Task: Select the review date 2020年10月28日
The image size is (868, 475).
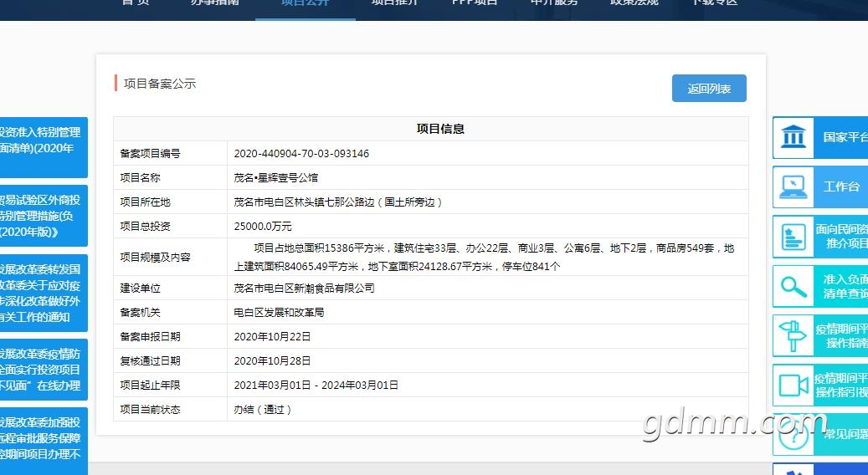Action: click(272, 361)
